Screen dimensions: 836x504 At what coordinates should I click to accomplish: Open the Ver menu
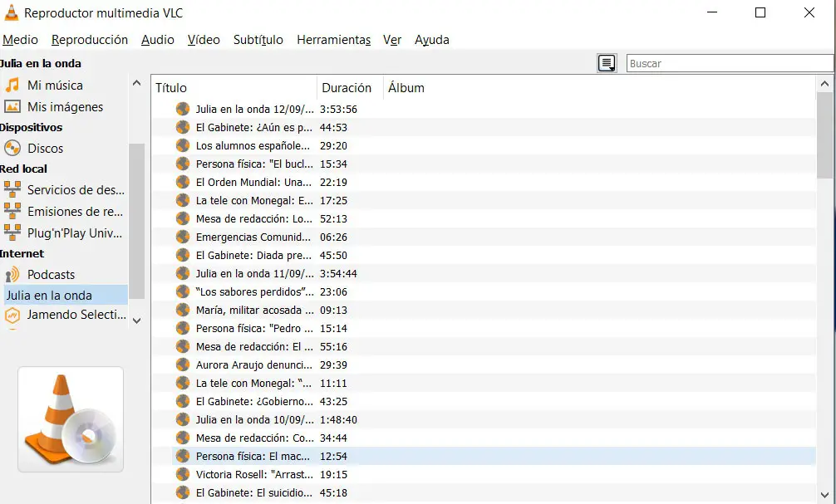pyautogui.click(x=392, y=40)
